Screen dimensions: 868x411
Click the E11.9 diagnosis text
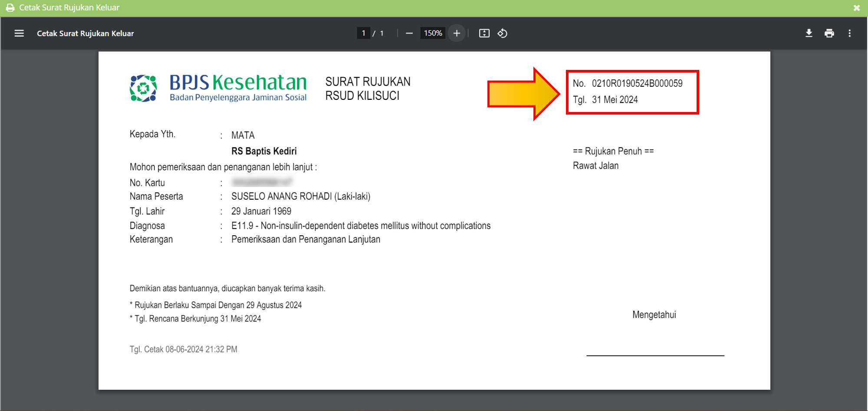(x=361, y=226)
